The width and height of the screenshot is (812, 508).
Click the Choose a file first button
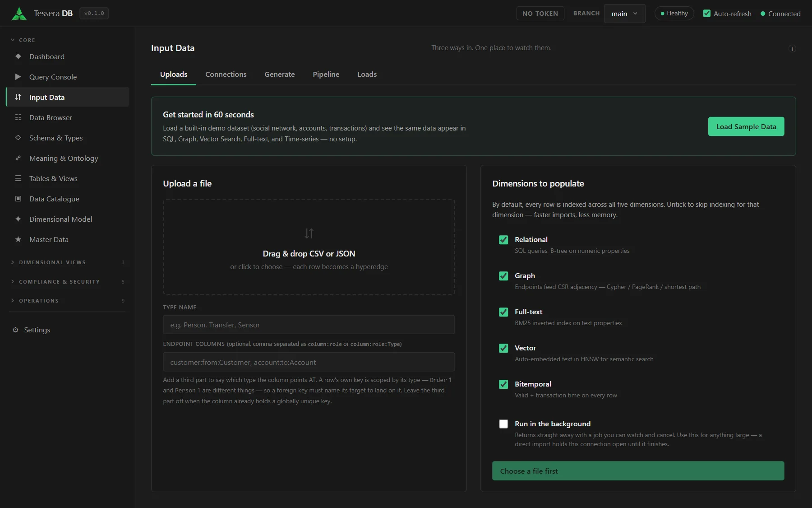638,471
